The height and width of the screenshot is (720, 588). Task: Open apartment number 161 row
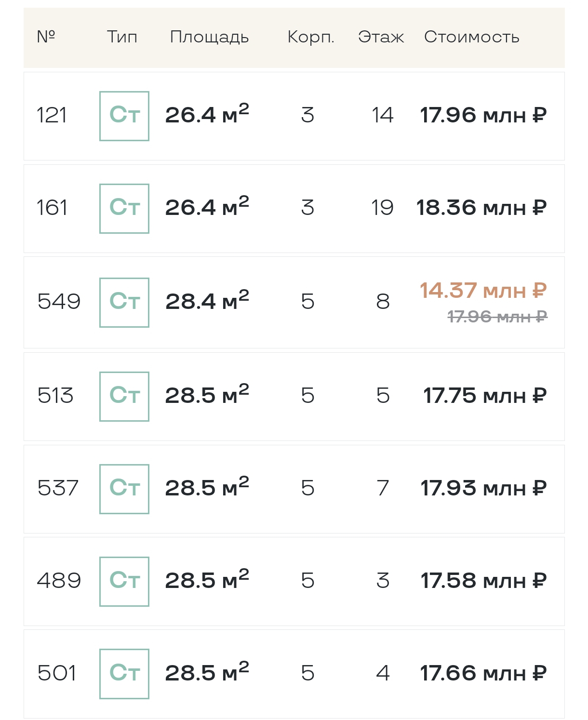click(294, 209)
